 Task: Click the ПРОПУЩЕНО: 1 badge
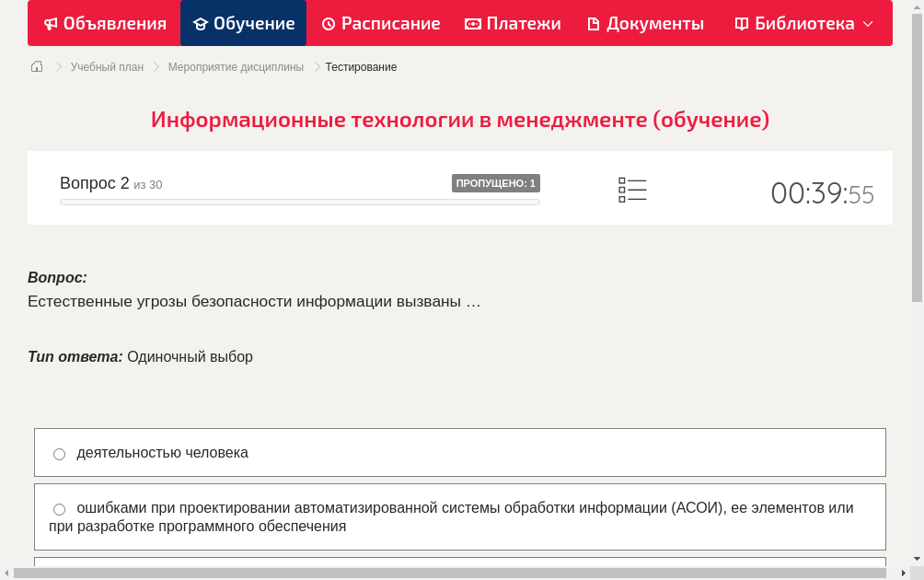point(495,183)
